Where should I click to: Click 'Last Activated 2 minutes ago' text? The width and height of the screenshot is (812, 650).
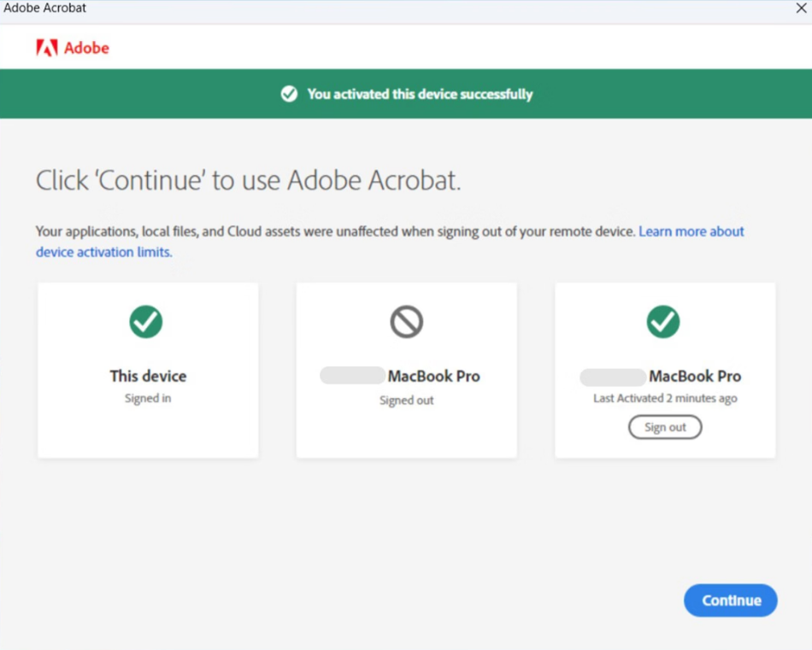click(666, 399)
